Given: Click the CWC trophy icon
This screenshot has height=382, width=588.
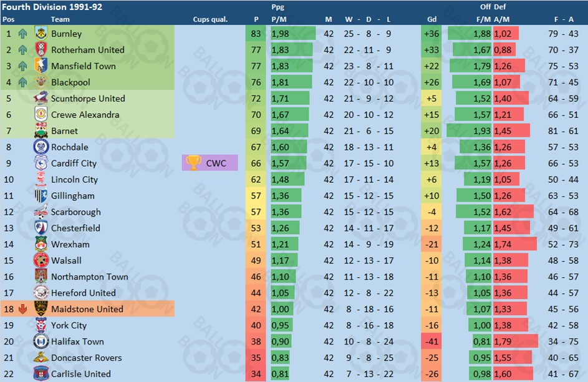Looking at the screenshot, I should pyautogui.click(x=194, y=163).
